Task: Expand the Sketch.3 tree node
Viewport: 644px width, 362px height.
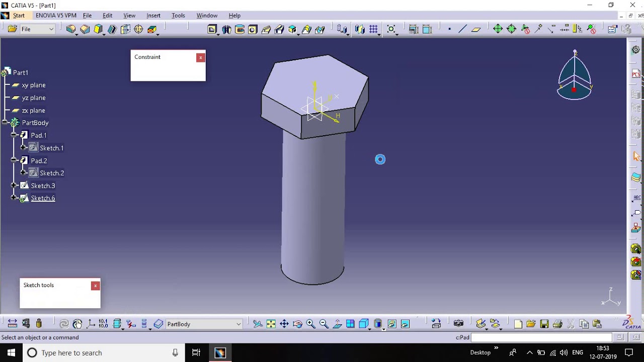Action: point(14,186)
